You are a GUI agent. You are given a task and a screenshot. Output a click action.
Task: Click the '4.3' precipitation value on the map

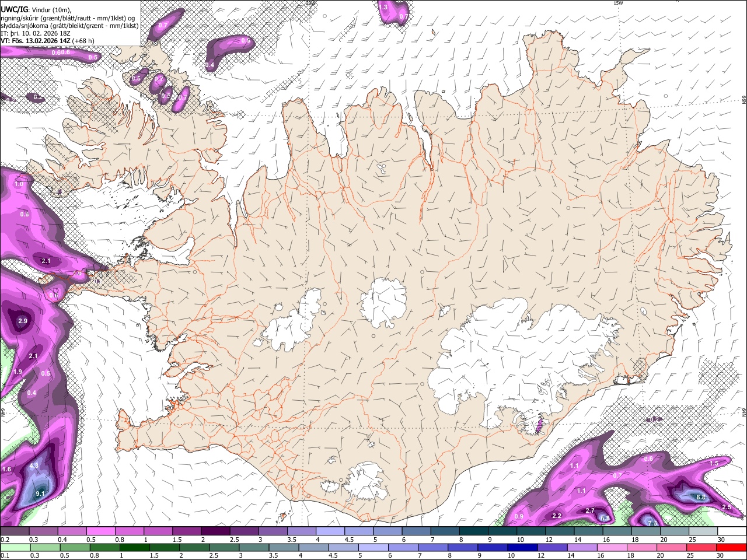33,466
